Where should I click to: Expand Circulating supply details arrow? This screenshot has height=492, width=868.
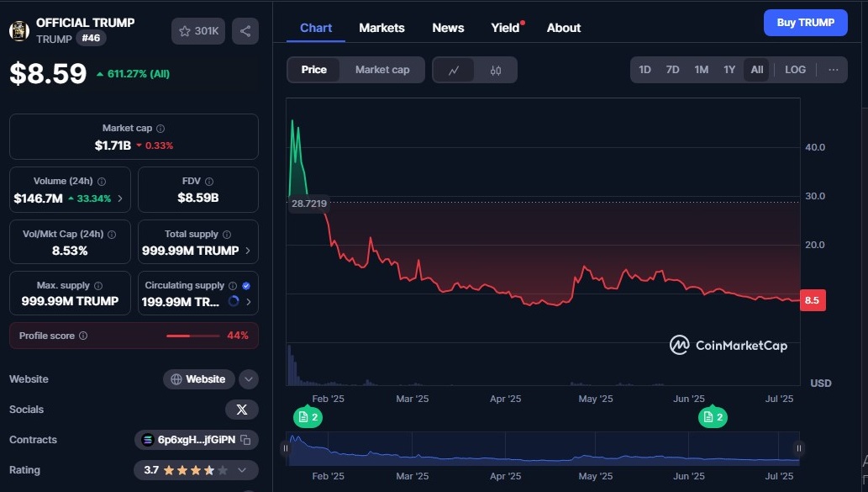(x=249, y=302)
